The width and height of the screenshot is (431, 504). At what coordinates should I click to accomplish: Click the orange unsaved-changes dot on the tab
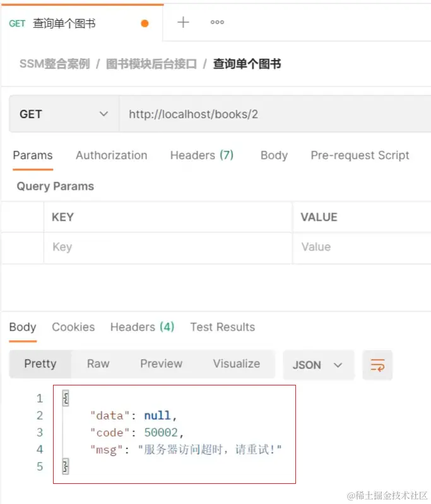tap(145, 23)
